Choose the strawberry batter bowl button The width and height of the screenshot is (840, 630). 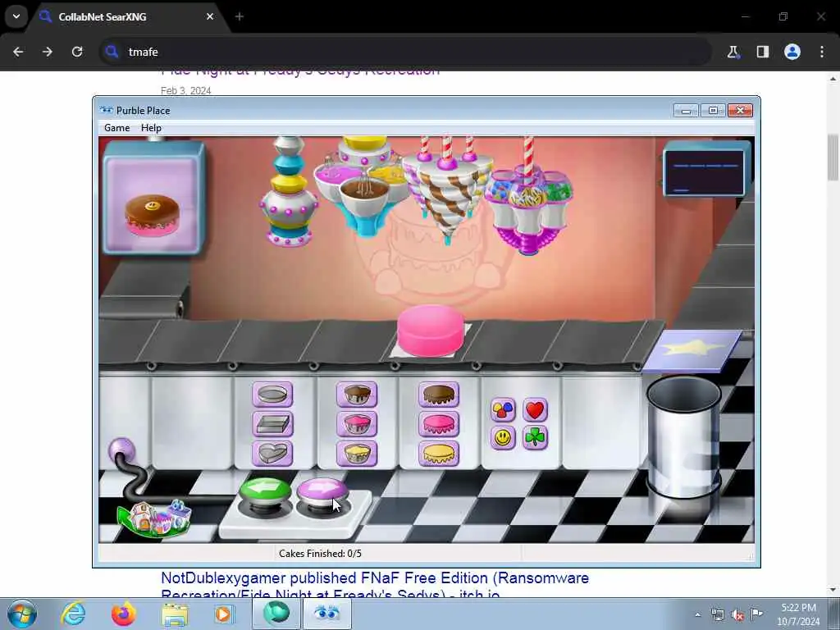pyautogui.click(x=357, y=424)
